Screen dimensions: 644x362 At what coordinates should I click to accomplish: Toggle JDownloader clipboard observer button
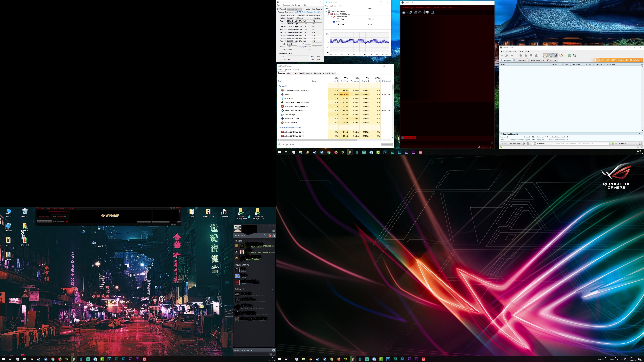(545, 55)
